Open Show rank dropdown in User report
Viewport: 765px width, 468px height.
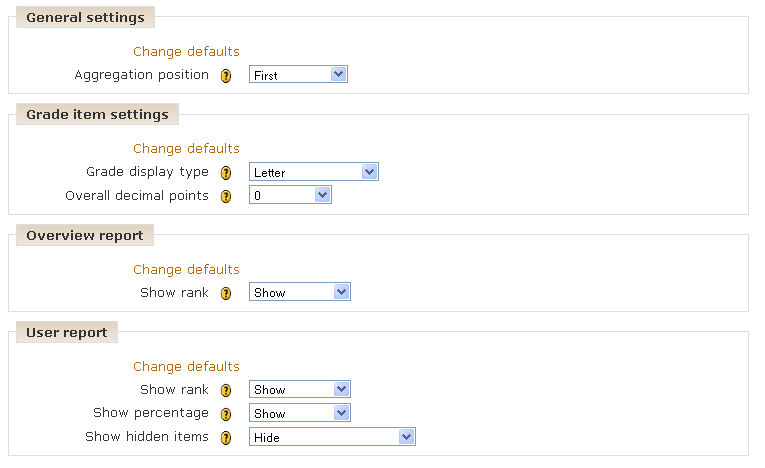pos(300,389)
